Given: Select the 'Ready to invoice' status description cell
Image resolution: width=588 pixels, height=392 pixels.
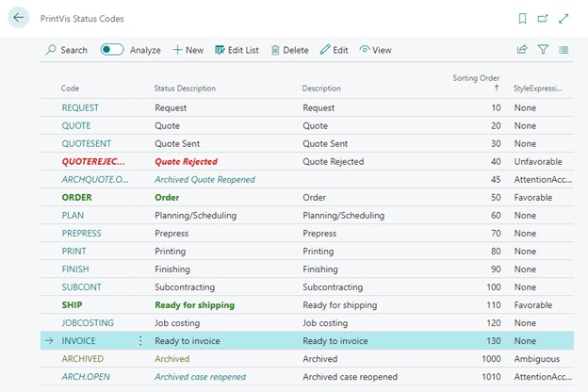Looking at the screenshot, I should 188,341.
